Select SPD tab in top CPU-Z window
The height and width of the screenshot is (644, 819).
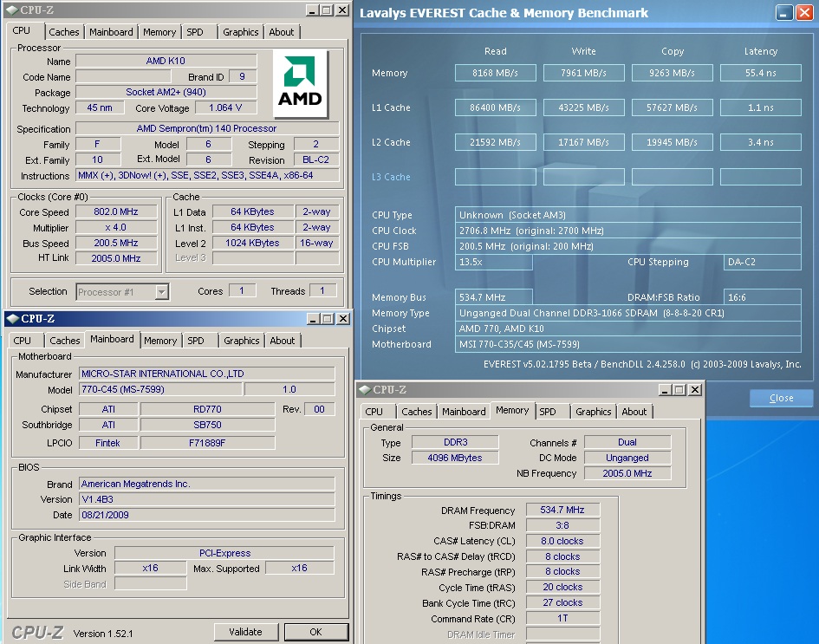[x=195, y=32]
